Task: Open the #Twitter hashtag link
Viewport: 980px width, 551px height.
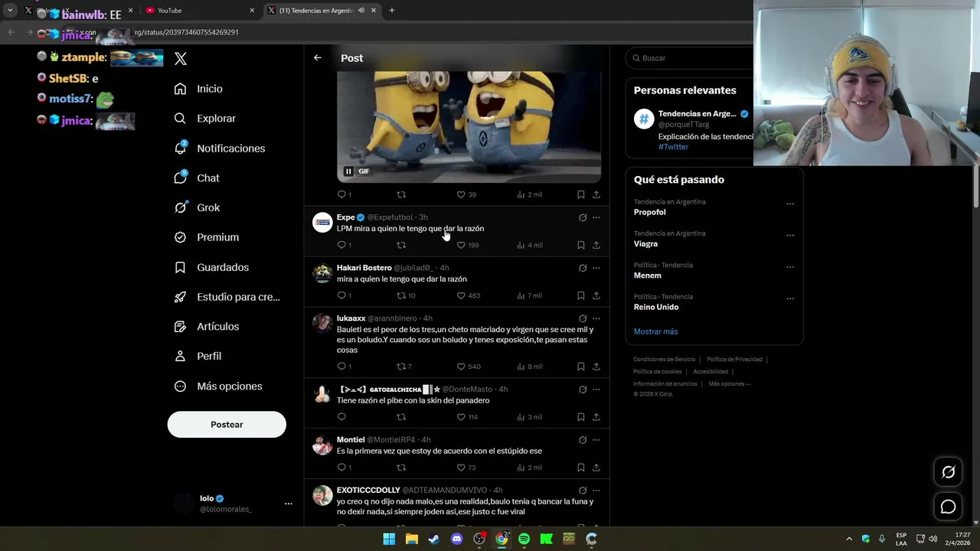Action: 673,147
